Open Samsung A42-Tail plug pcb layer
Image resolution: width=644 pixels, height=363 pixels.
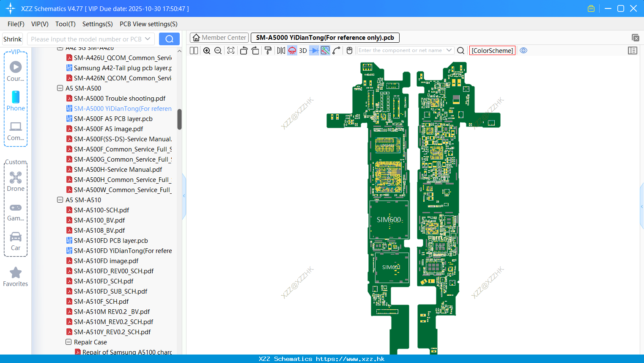(x=123, y=68)
